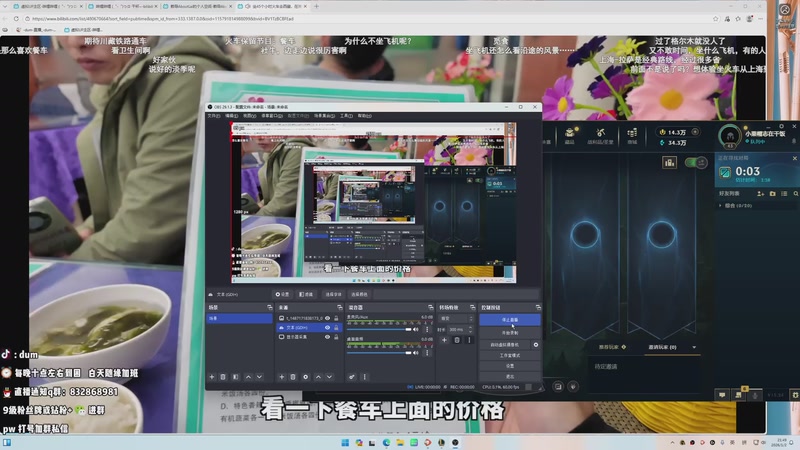Open the filters button in source toolbar
The height and width of the screenshot is (450, 800).
(306, 294)
